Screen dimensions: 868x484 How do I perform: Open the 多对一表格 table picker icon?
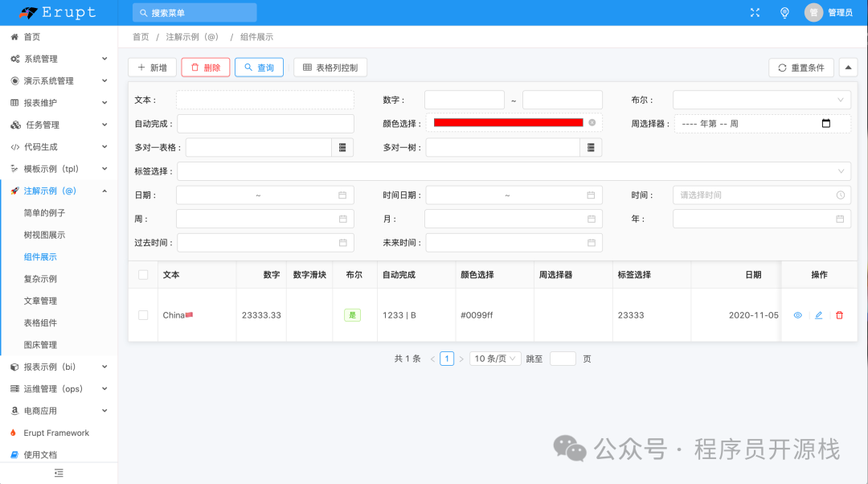click(x=344, y=147)
